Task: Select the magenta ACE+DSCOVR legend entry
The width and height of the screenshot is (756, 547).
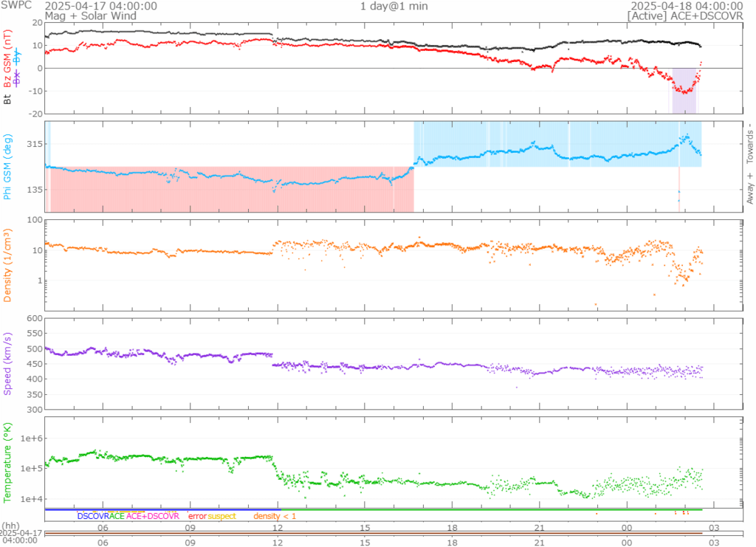Action: pyautogui.click(x=153, y=516)
